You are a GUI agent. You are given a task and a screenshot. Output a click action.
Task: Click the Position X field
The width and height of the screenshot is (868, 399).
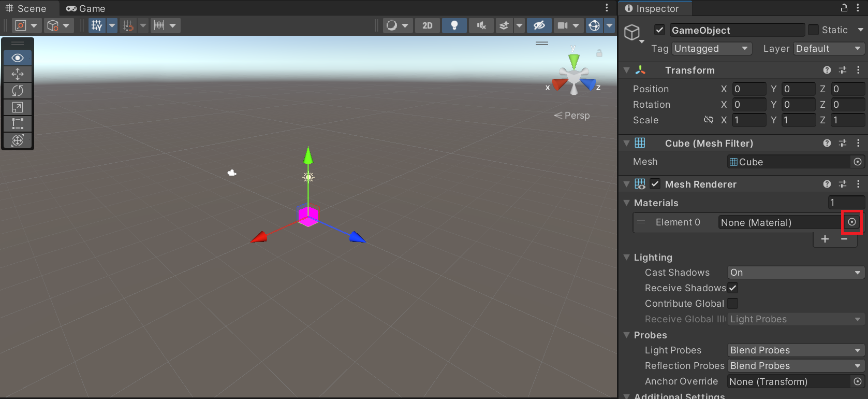coord(748,89)
